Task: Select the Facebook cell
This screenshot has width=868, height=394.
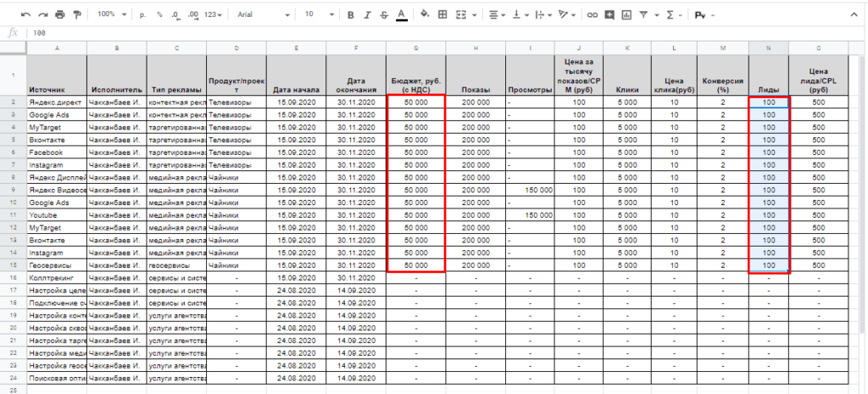Action: (57, 153)
